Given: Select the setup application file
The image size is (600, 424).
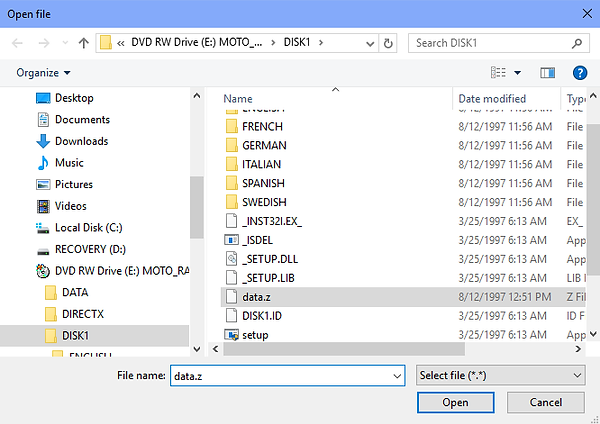Looking at the screenshot, I should [255, 335].
